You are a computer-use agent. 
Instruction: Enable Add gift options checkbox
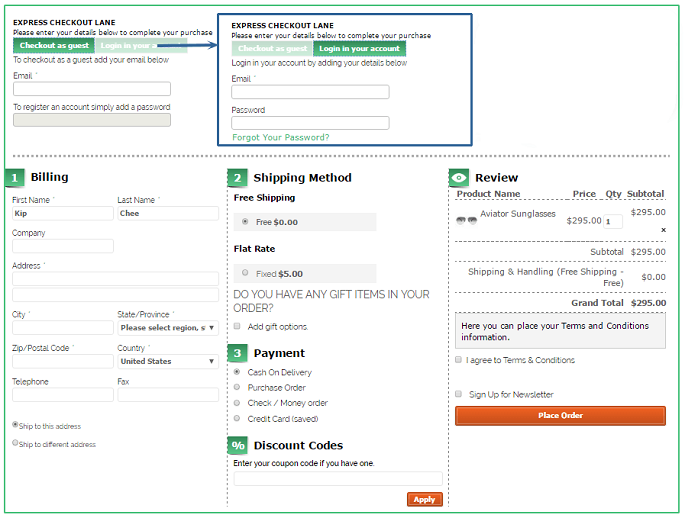(238, 327)
